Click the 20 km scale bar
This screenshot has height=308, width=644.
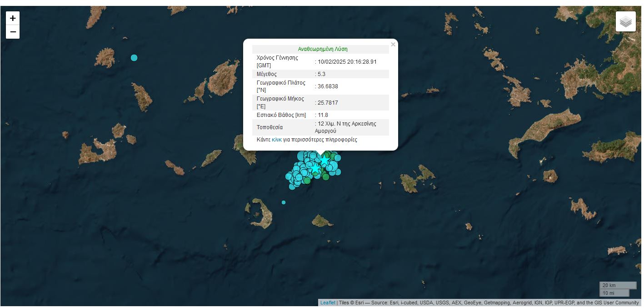point(617,285)
